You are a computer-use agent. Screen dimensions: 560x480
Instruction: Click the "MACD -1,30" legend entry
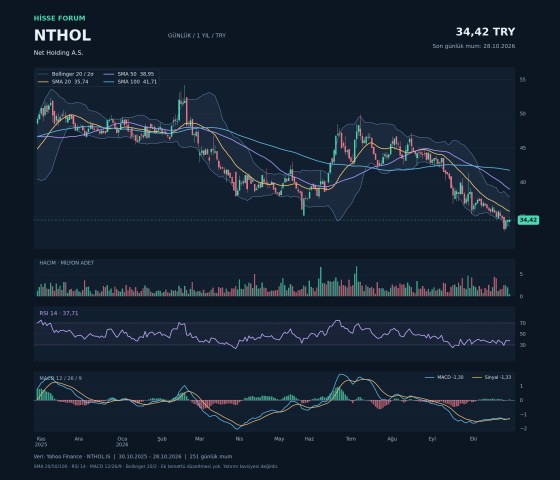[444, 378]
